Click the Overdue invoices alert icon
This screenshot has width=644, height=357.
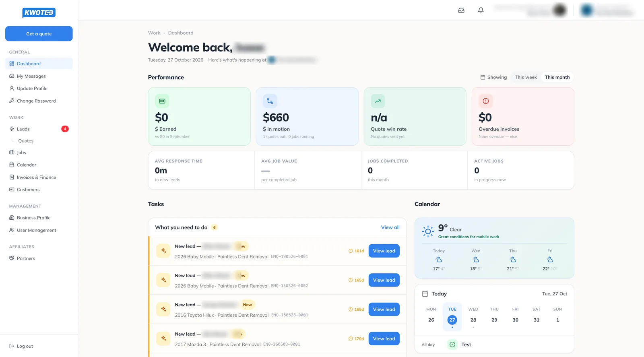tap(485, 101)
